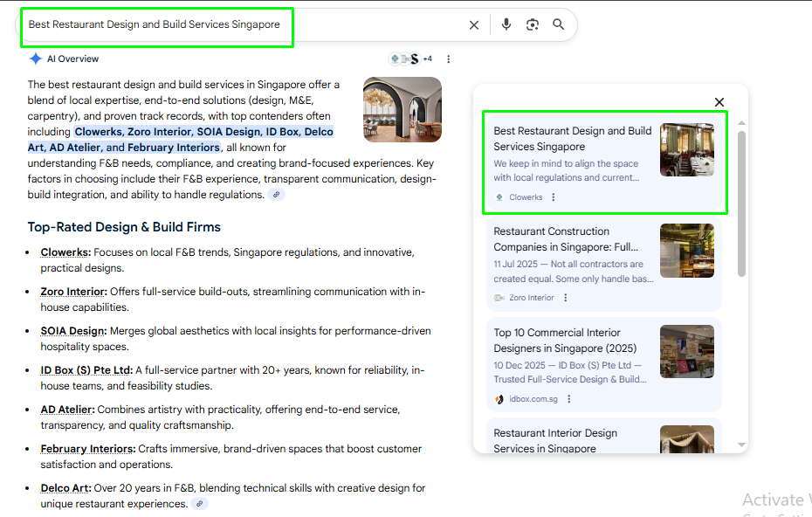
Task: Open three-dot menu beside Clowerks source
Action: point(554,197)
